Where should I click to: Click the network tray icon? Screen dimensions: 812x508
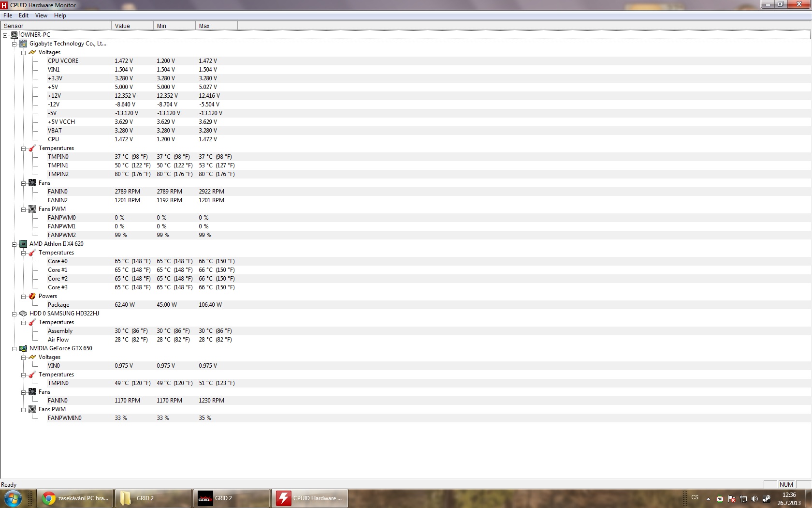743,498
